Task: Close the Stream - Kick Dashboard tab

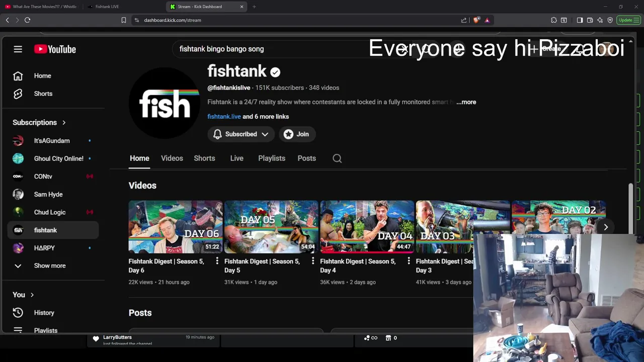Action: [x=242, y=7]
